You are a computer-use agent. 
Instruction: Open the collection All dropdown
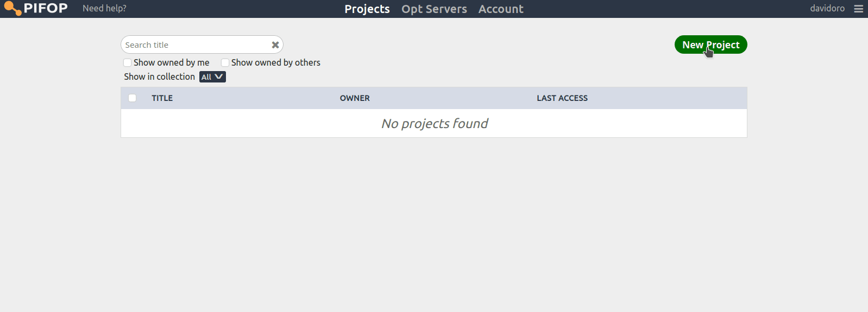click(212, 77)
